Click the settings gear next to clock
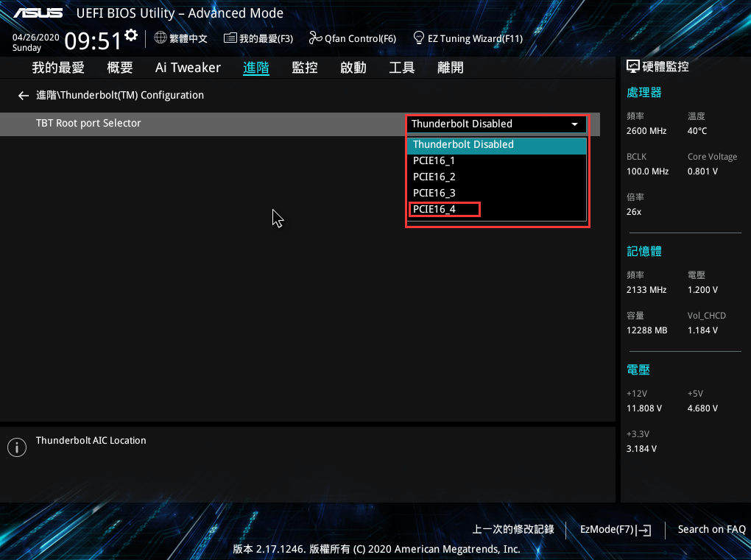Image resolution: width=751 pixels, height=560 pixels. [x=131, y=35]
